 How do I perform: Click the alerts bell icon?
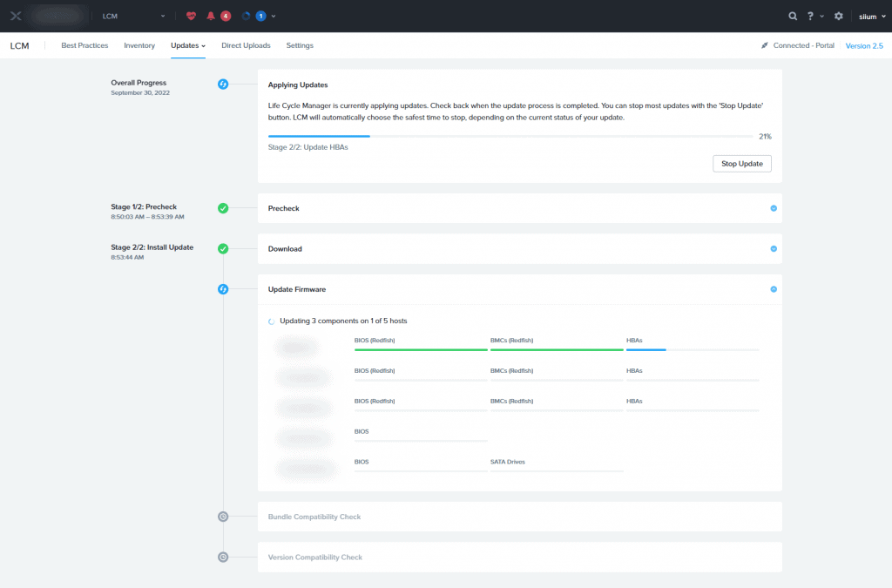(211, 16)
